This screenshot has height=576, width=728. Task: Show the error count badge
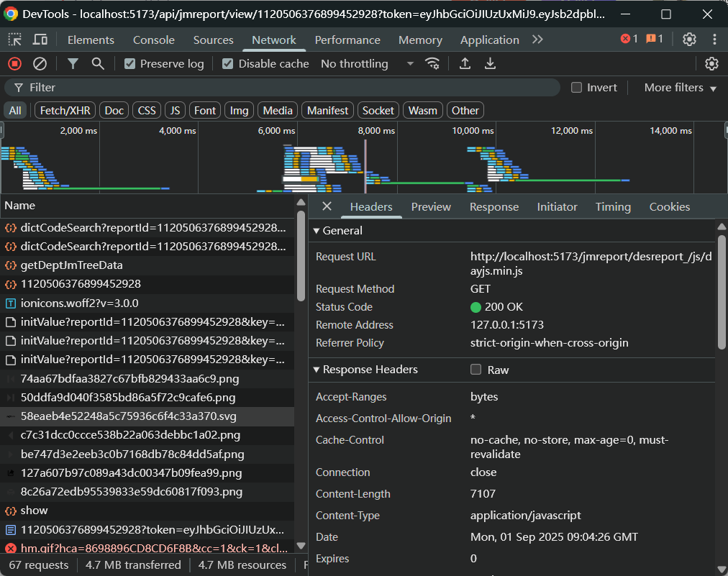click(629, 39)
